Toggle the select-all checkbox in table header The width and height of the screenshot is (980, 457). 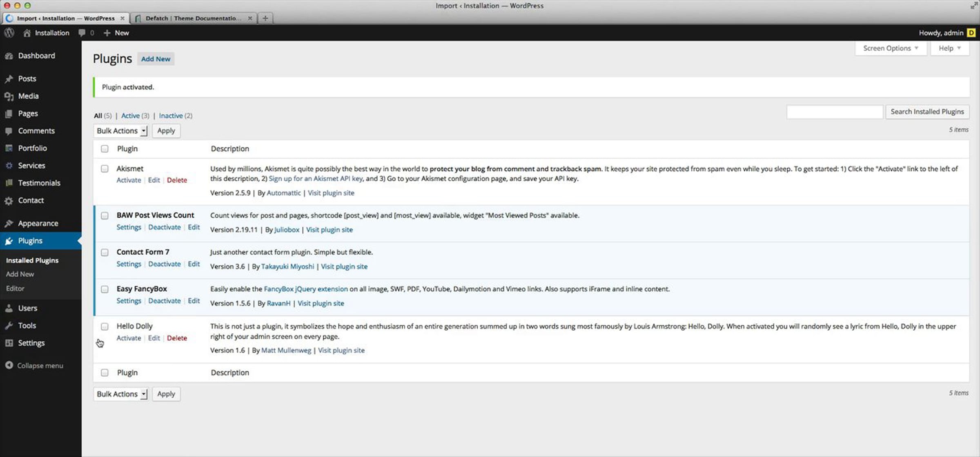pyautogui.click(x=105, y=149)
